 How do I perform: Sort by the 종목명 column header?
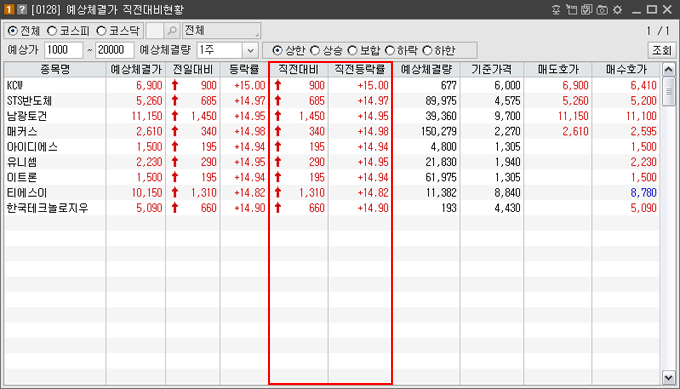tap(55, 69)
